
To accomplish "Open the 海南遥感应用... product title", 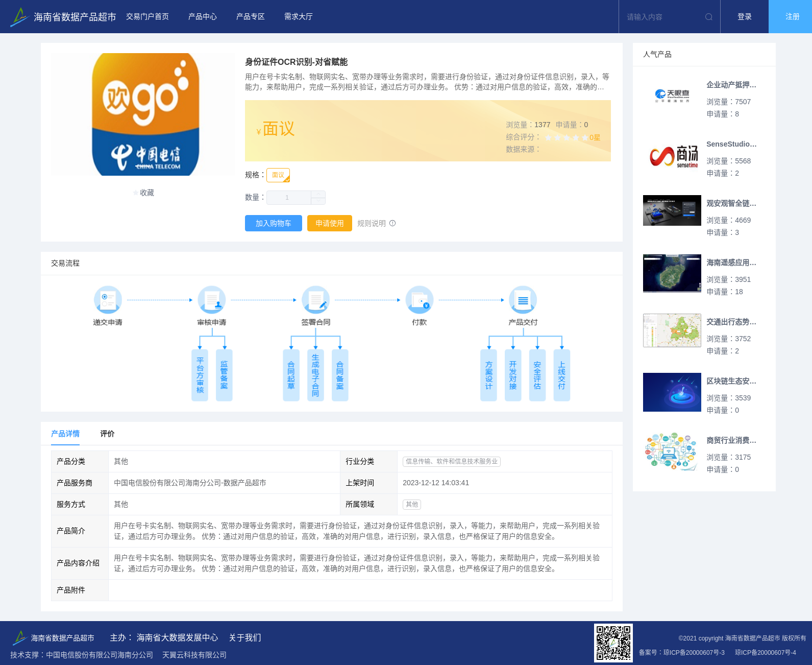I will [x=731, y=263].
